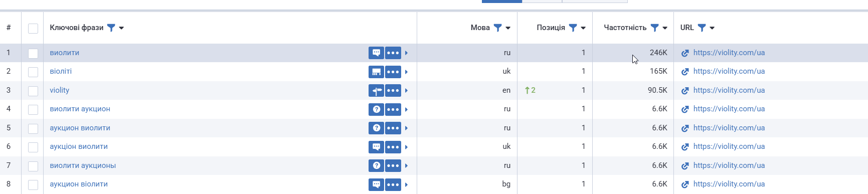Click the external link icon in row 6

pos(685,147)
